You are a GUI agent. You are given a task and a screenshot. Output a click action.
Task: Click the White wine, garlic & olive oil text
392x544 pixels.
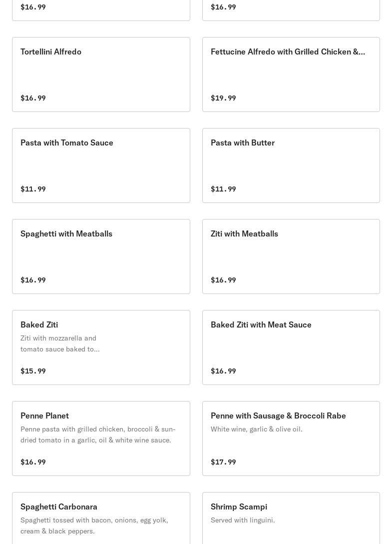pos(256,429)
